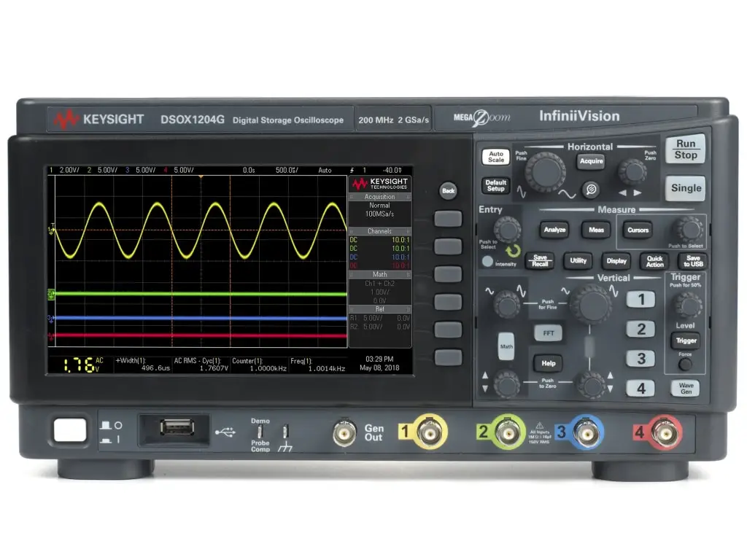Tap the '2.00V/' channel 1 scale readout

(x=69, y=170)
